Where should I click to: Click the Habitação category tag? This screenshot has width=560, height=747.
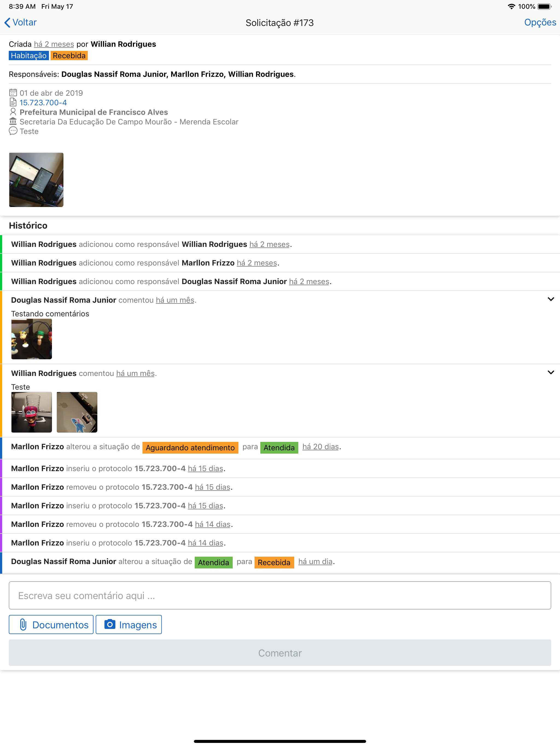(x=29, y=56)
